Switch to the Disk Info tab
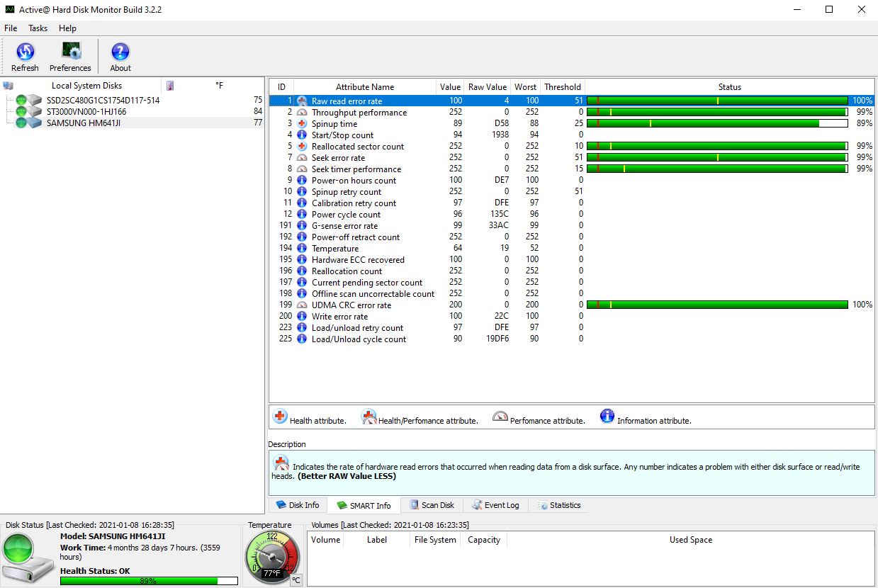This screenshot has height=588, width=878. (x=298, y=505)
